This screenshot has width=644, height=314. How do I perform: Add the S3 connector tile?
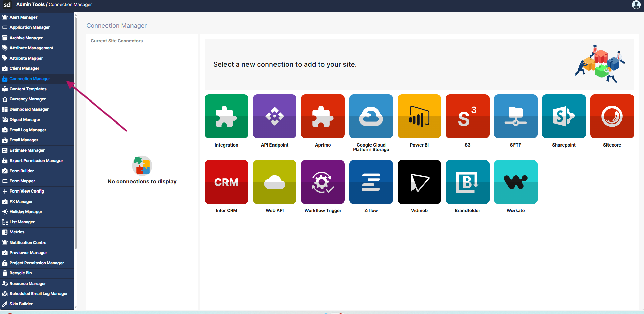click(x=468, y=116)
